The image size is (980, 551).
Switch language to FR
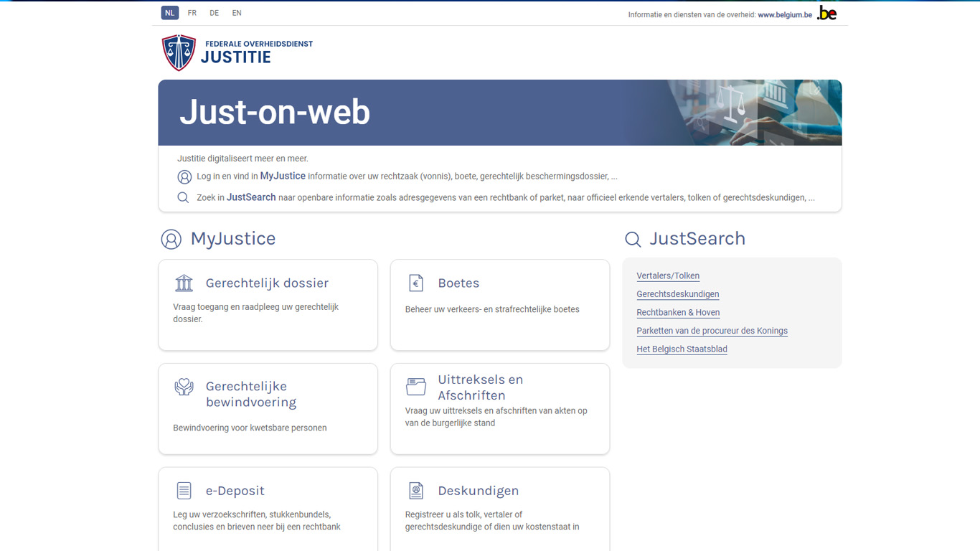[x=192, y=13]
